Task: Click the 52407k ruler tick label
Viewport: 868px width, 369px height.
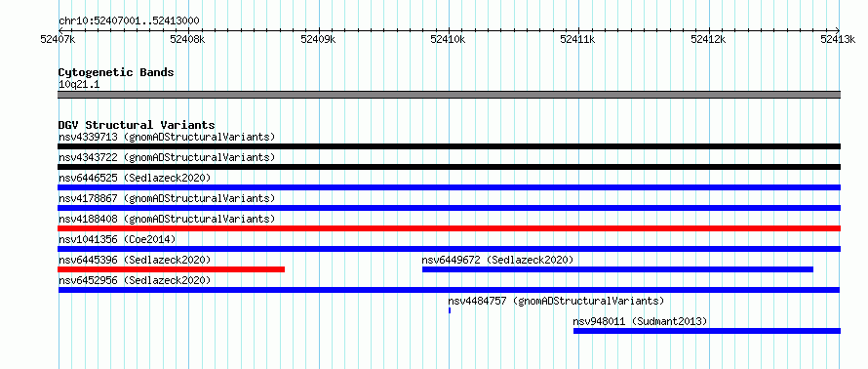Action: (59, 39)
